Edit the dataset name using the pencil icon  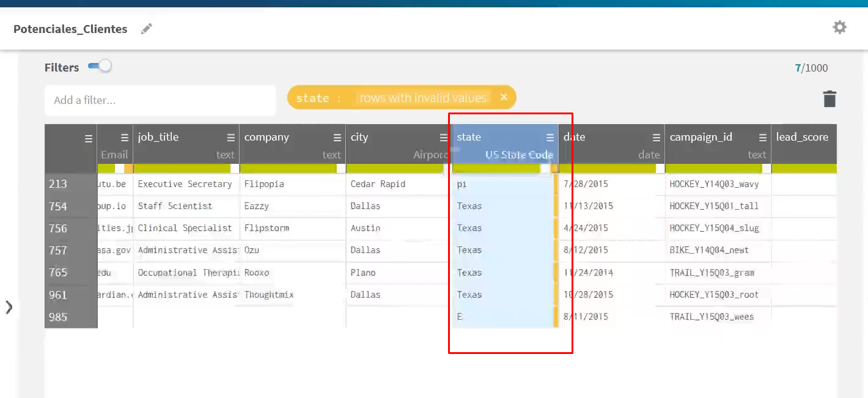(x=145, y=28)
